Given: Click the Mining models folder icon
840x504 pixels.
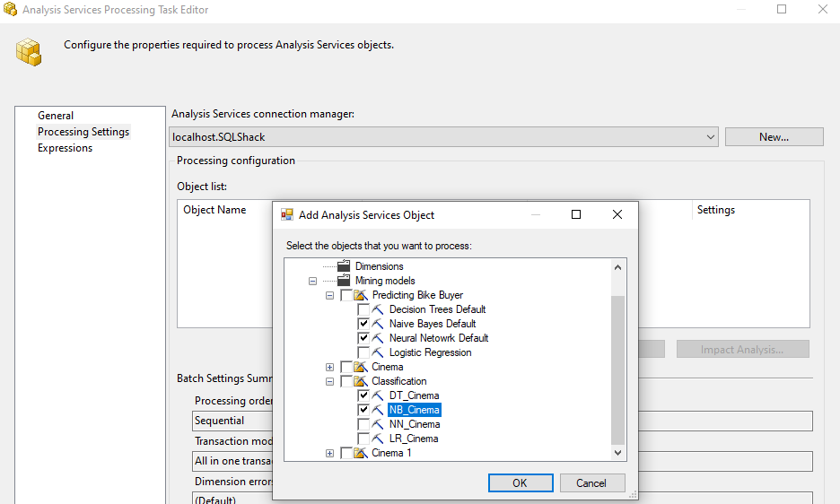Looking at the screenshot, I should (344, 281).
